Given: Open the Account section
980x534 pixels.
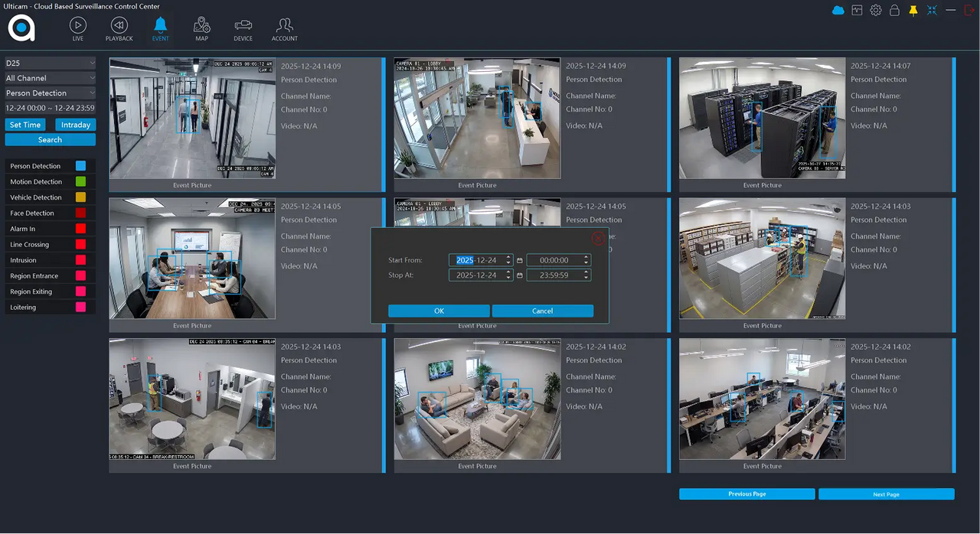Looking at the screenshot, I should pos(284,29).
